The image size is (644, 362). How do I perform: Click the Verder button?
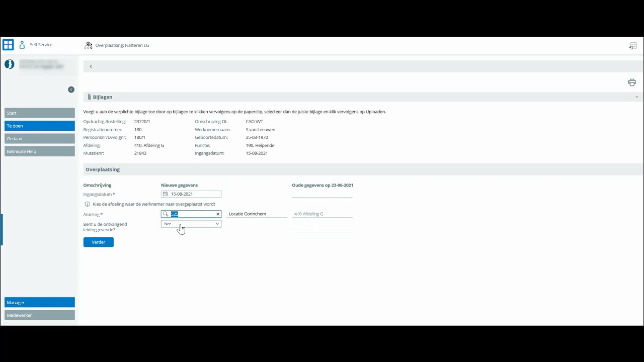coord(99,242)
